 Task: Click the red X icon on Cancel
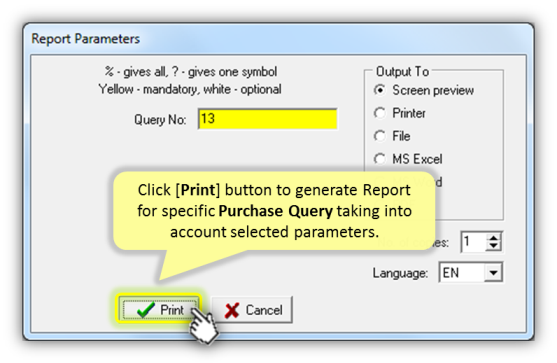(x=232, y=310)
